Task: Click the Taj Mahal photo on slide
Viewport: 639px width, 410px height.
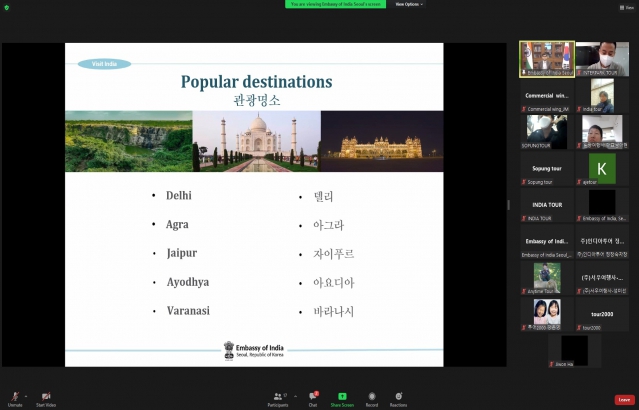Action: tap(256, 141)
